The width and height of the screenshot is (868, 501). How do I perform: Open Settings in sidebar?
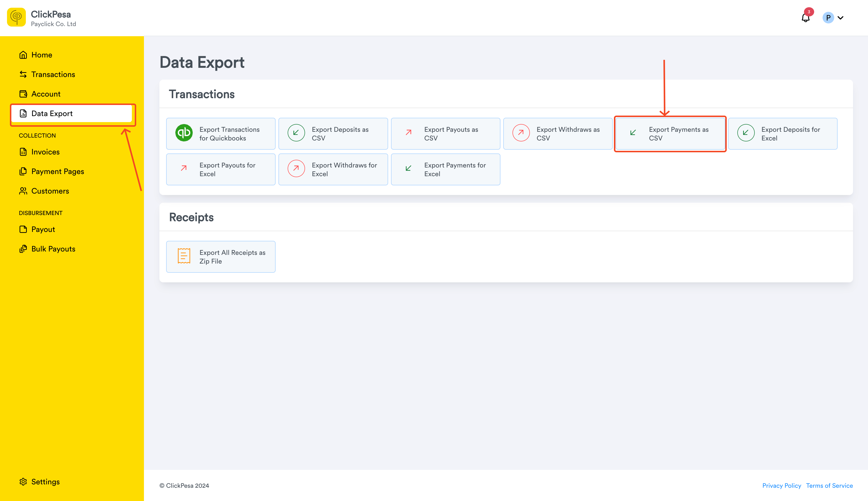pyautogui.click(x=71, y=482)
